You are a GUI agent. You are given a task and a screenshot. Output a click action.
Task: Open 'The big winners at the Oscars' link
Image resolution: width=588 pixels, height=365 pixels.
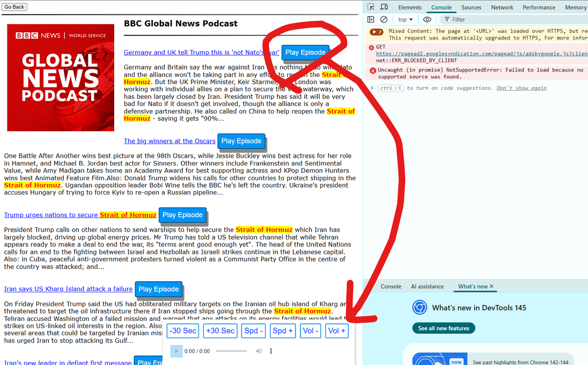coord(170,141)
